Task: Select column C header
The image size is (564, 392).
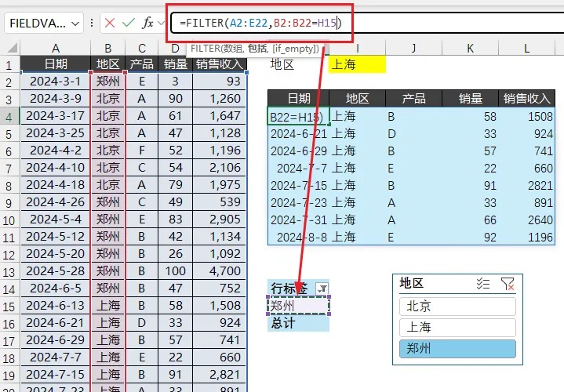Action: [x=141, y=48]
